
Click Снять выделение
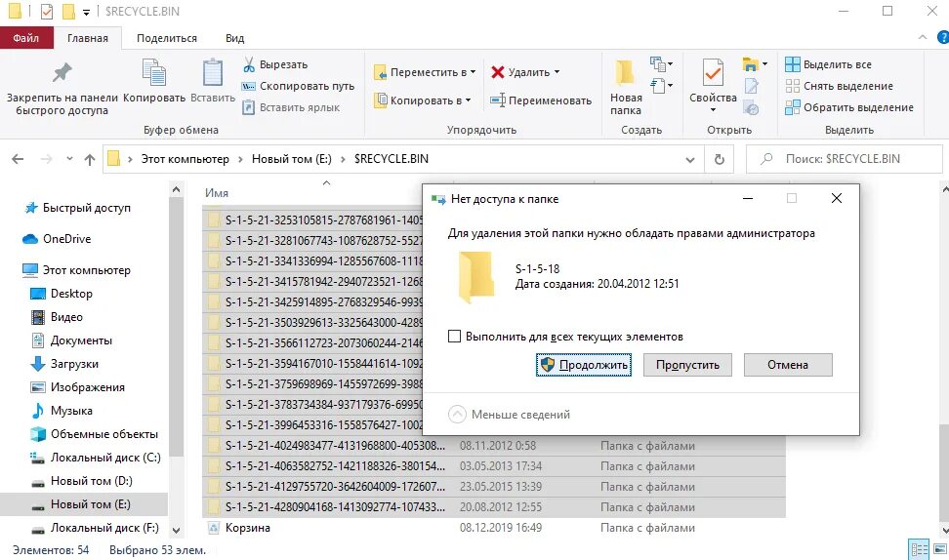pyautogui.click(x=839, y=86)
